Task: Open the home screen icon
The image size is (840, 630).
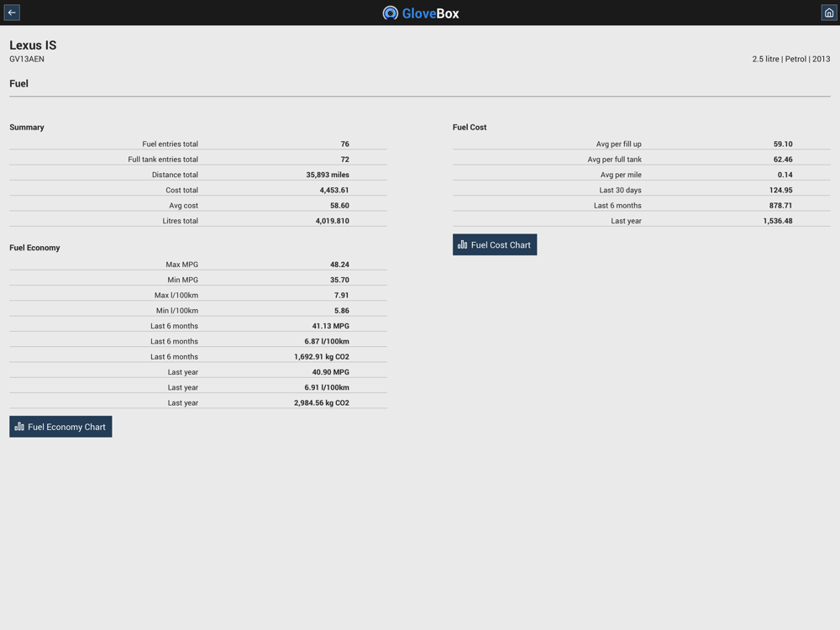Action: 829,13
